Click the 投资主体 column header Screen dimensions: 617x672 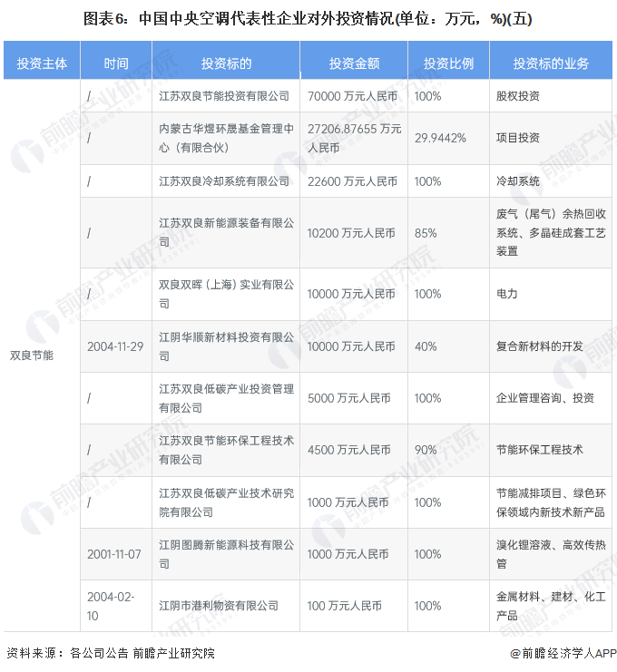(x=42, y=63)
